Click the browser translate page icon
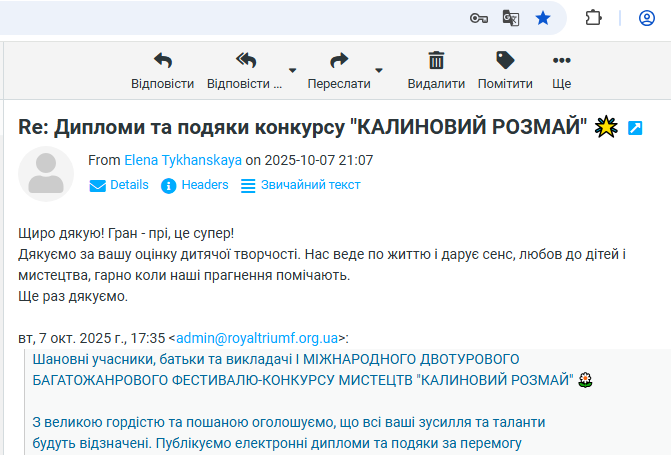This screenshot has height=455, width=671. pos(511,18)
